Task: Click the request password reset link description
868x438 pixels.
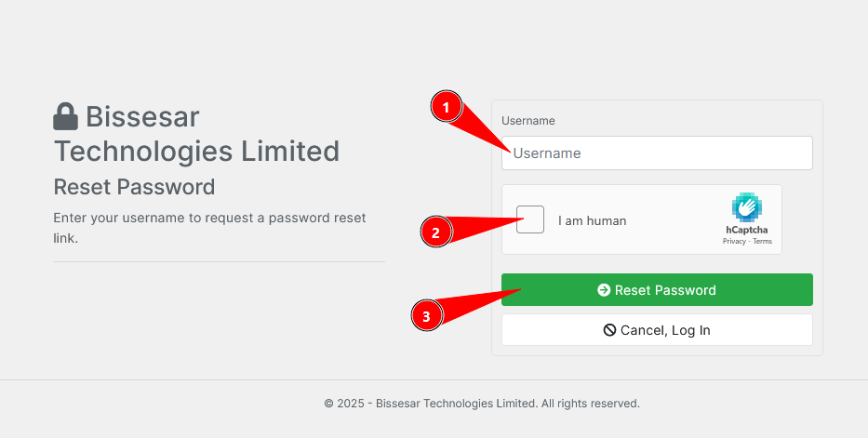Action: (x=210, y=228)
